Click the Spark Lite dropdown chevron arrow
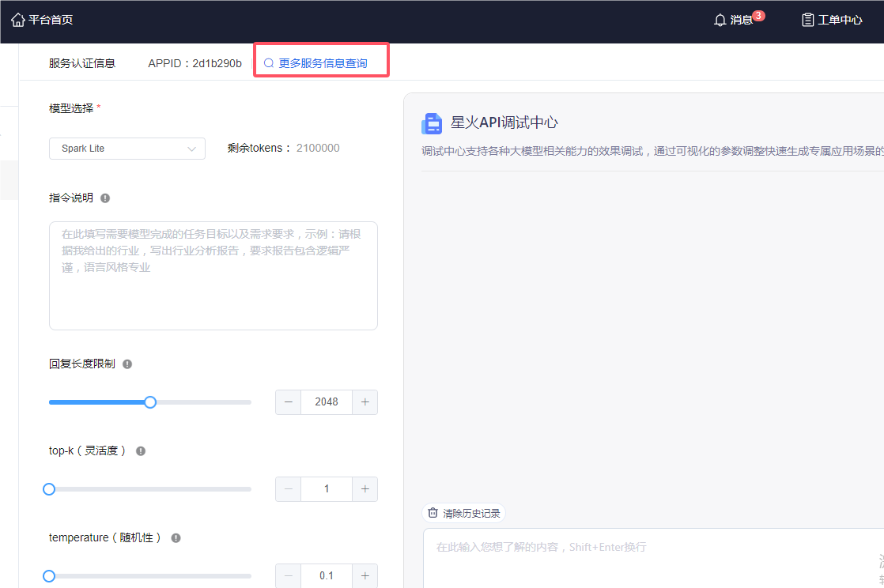884x588 pixels. pos(191,149)
